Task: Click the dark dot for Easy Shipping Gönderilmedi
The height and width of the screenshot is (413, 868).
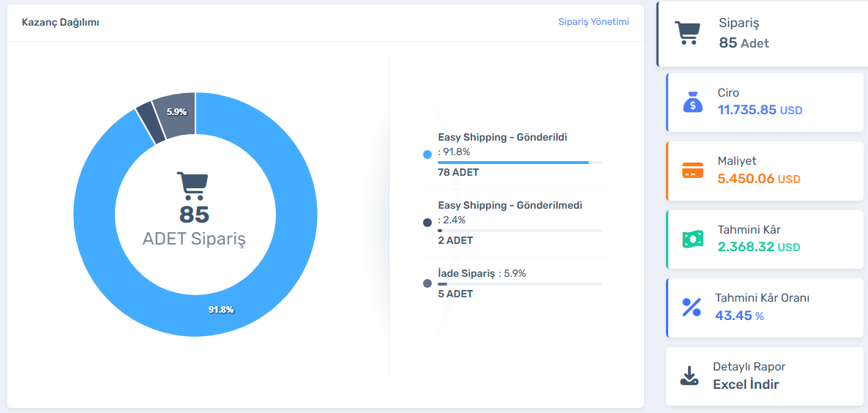Action: (x=427, y=223)
